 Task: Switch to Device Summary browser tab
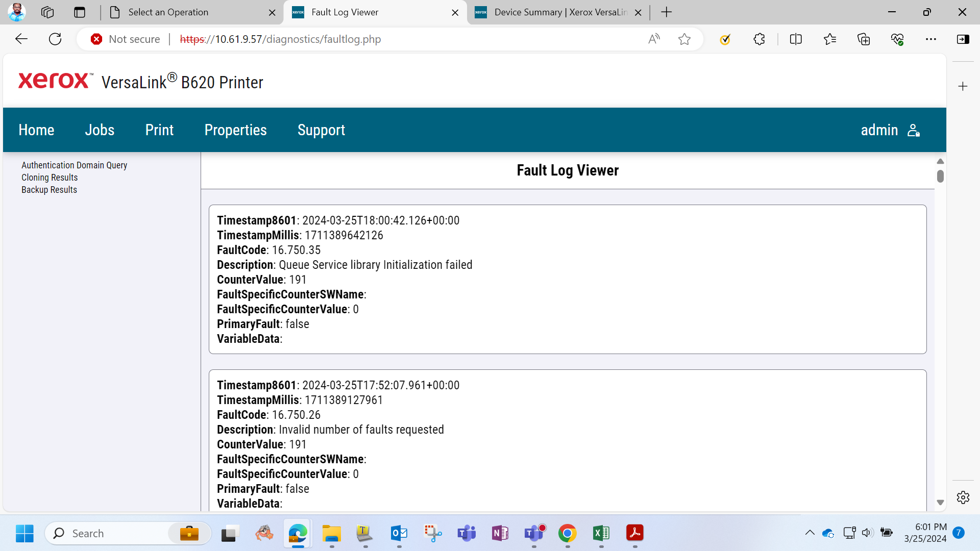coord(557,12)
